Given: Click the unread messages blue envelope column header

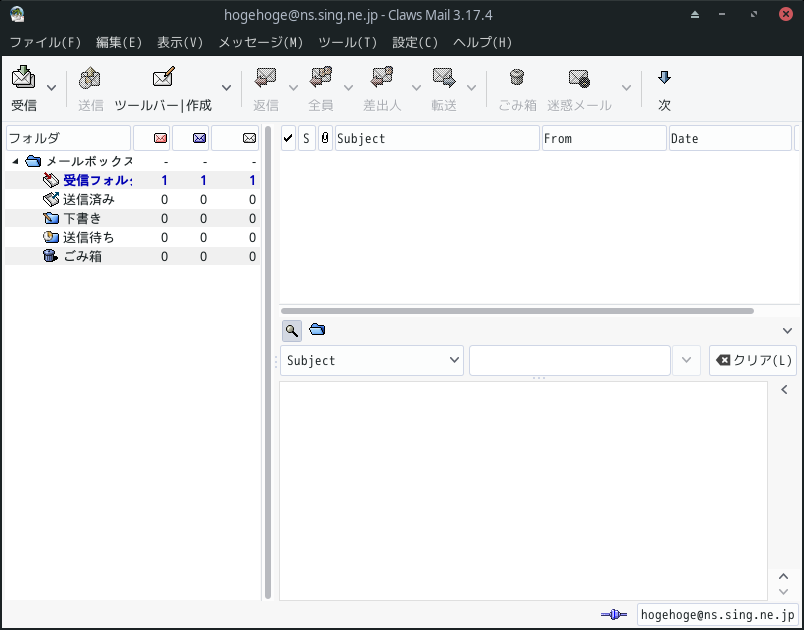Looking at the screenshot, I should click(x=191, y=138).
